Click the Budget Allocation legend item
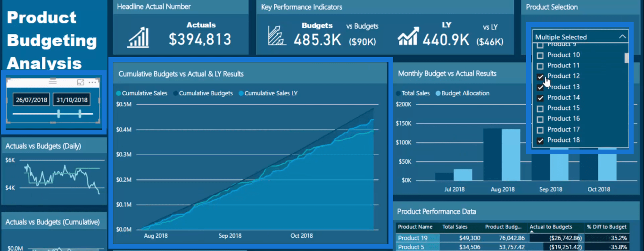 click(462, 93)
